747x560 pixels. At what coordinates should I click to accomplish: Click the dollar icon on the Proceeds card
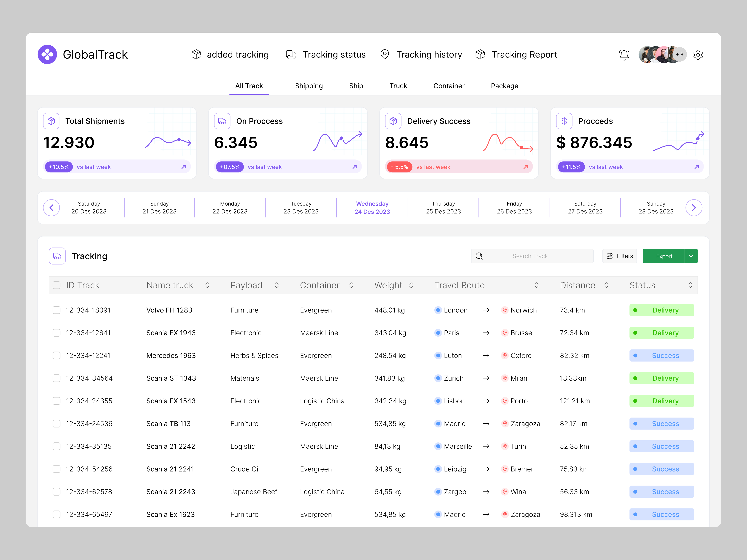point(564,121)
